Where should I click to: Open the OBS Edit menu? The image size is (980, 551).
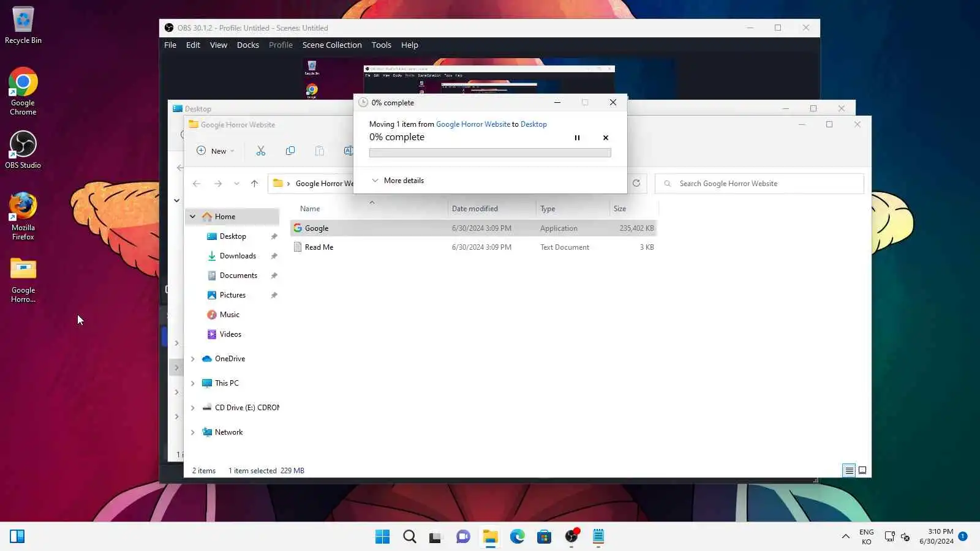(193, 45)
